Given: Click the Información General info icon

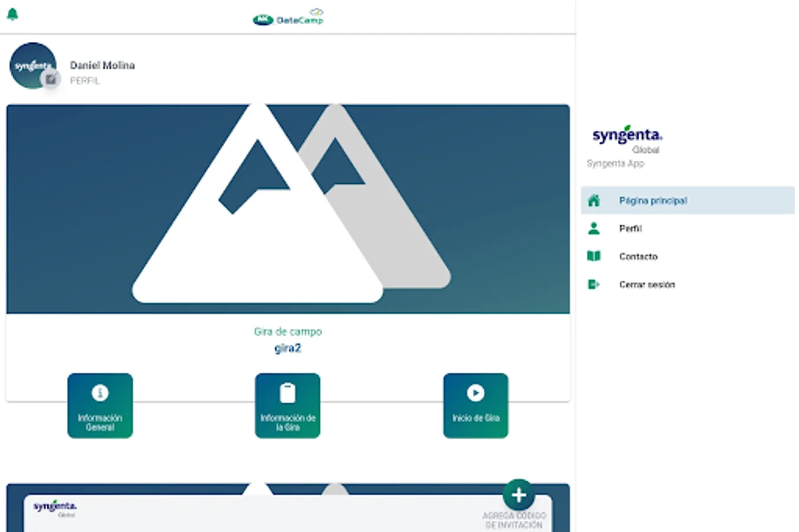Looking at the screenshot, I should coord(99,392).
